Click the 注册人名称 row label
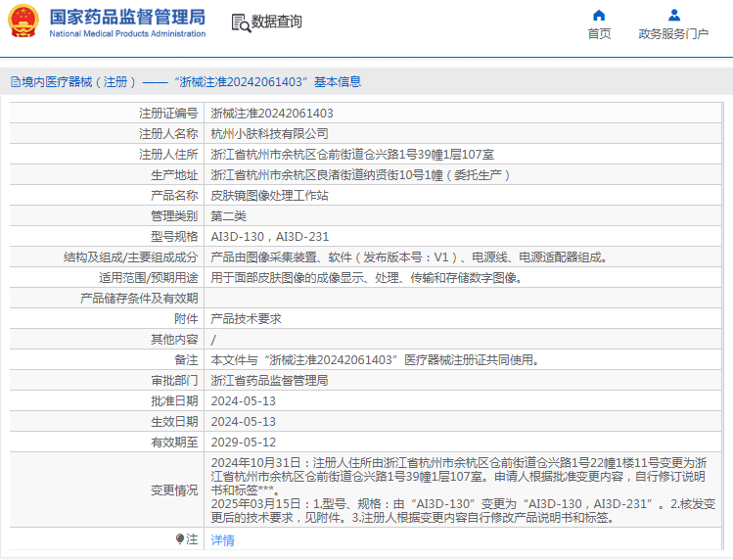This screenshot has width=733, height=560. 168,134
